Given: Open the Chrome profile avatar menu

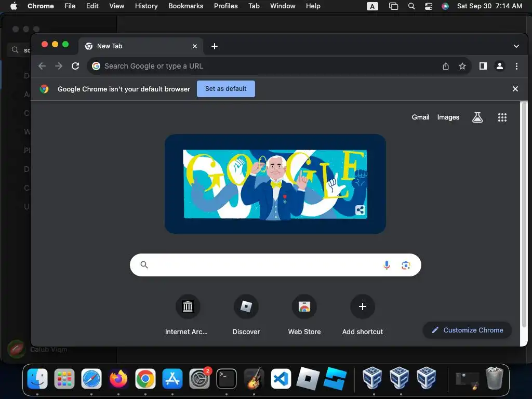Looking at the screenshot, I should pos(499,66).
